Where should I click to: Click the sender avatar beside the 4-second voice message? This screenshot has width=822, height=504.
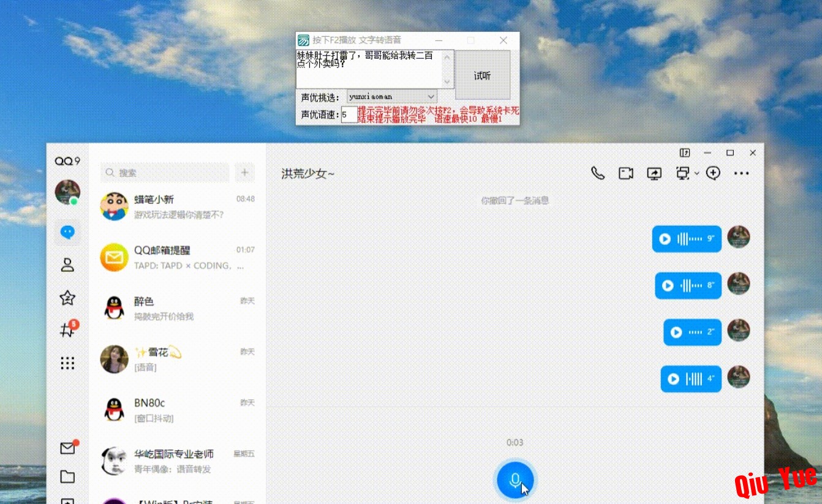click(x=739, y=377)
